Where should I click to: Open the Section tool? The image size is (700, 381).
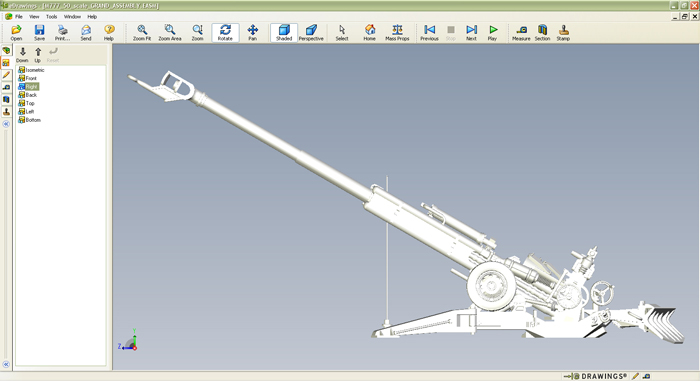542,33
